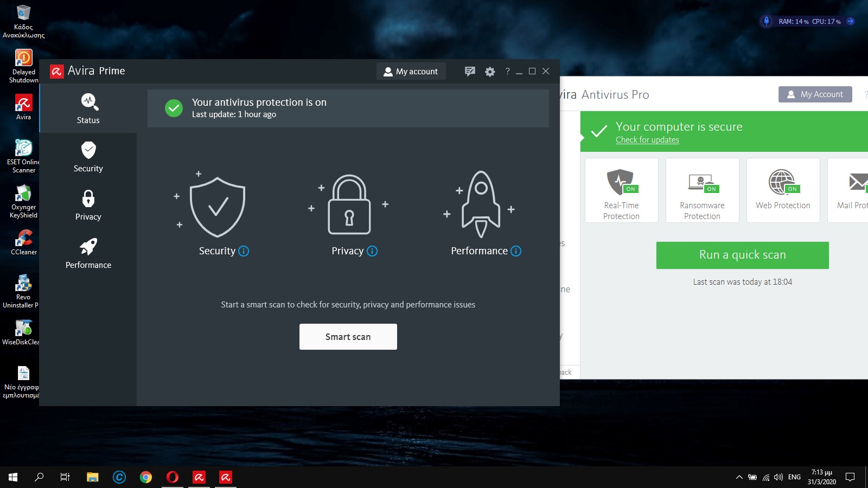Open the Privacy tab in Avira Prime sidebar
The width and height of the screenshot is (868, 488).
(x=88, y=205)
